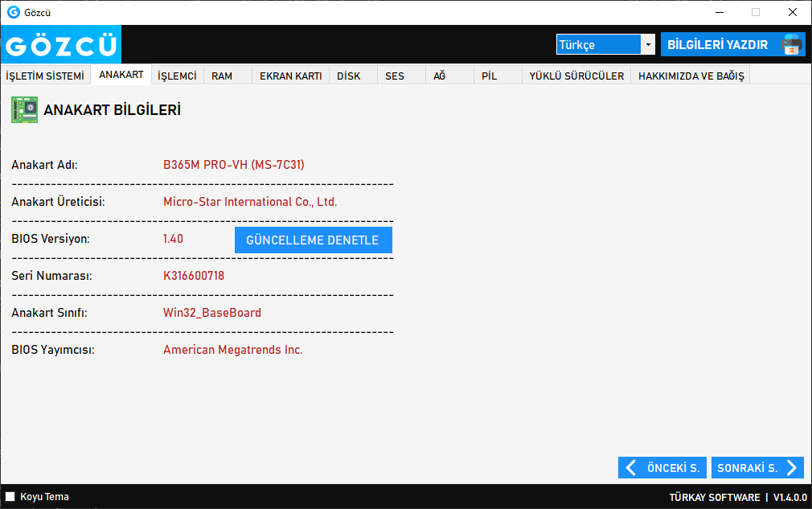Click serial number K316600718
This screenshot has height=509, width=812.
[x=194, y=276]
